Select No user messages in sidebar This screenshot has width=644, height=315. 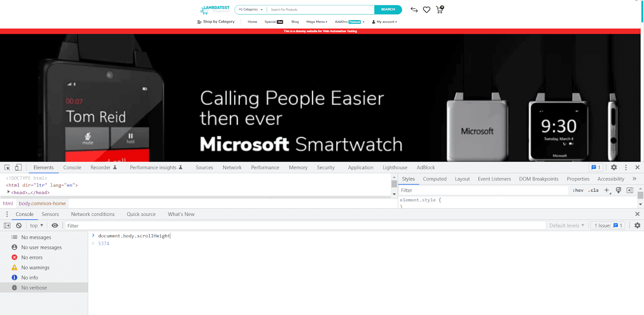[44, 247]
